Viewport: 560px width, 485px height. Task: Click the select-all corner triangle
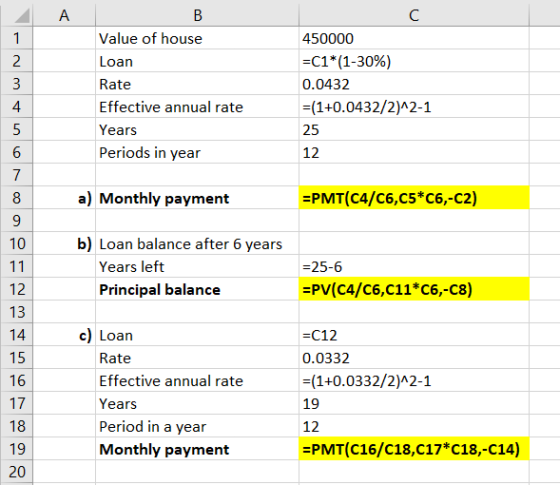point(21,16)
